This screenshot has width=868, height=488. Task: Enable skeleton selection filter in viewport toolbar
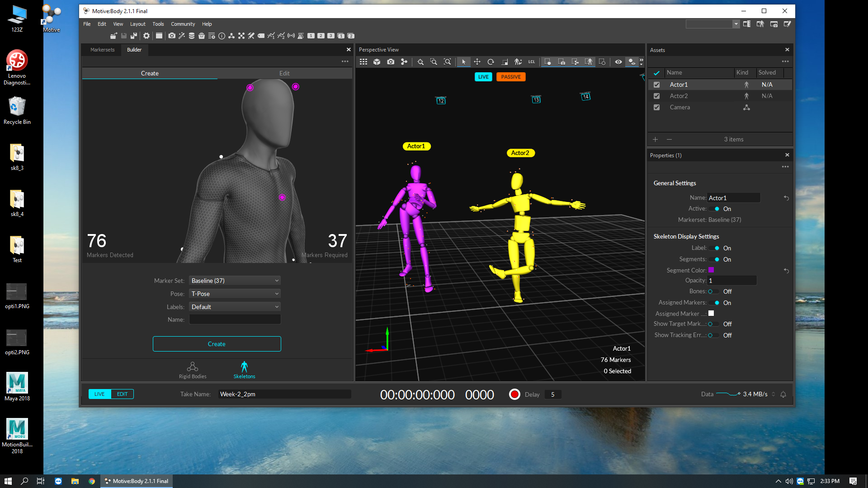[x=589, y=62]
